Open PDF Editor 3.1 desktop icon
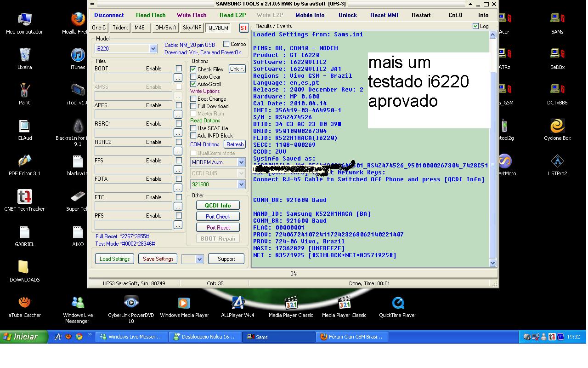 click(24, 165)
